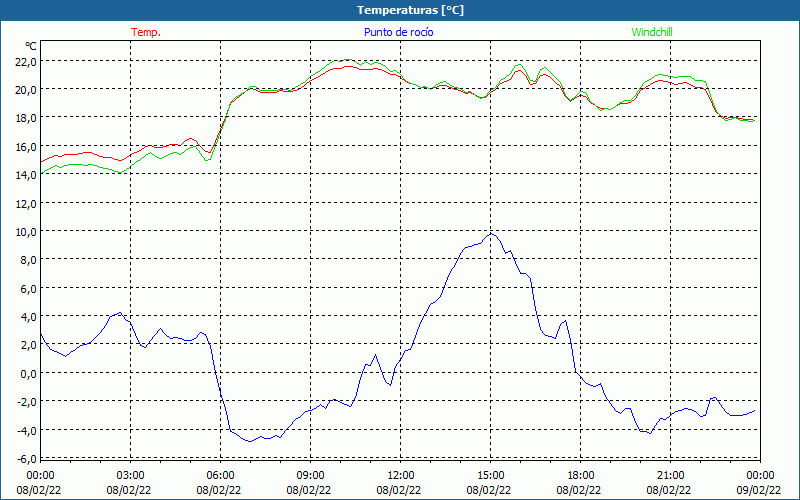The height and width of the screenshot is (500, 800).
Task: Click the -4,0 y-axis label
Action: coord(27,430)
